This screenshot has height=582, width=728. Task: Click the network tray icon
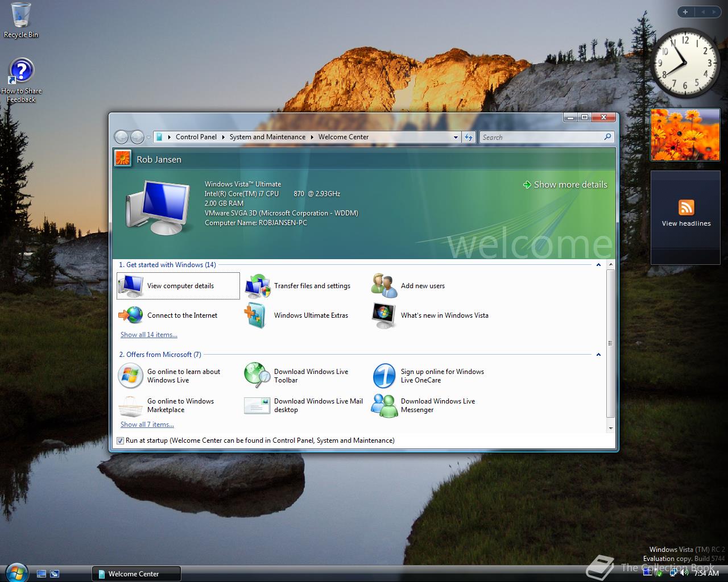tap(673, 573)
